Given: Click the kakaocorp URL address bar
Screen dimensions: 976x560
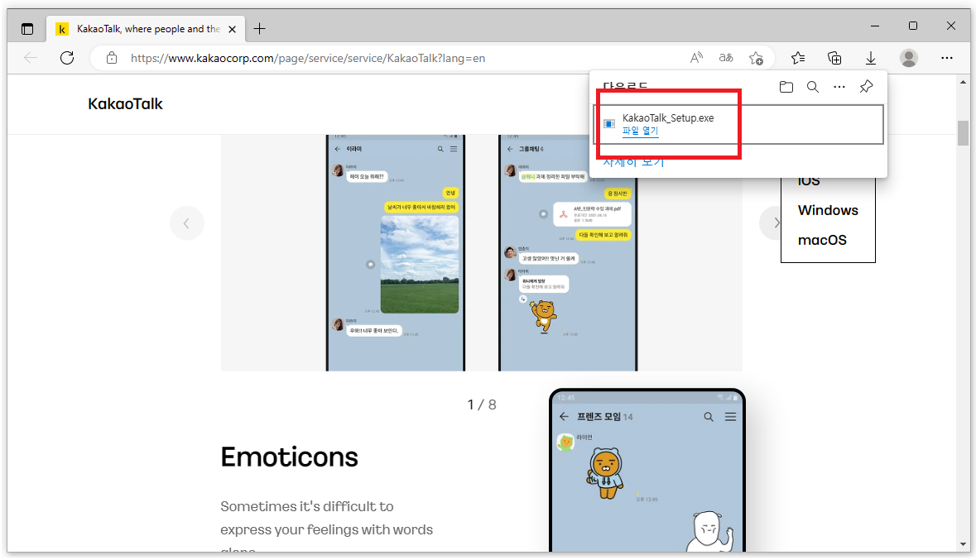Looking at the screenshot, I should 307,59.
